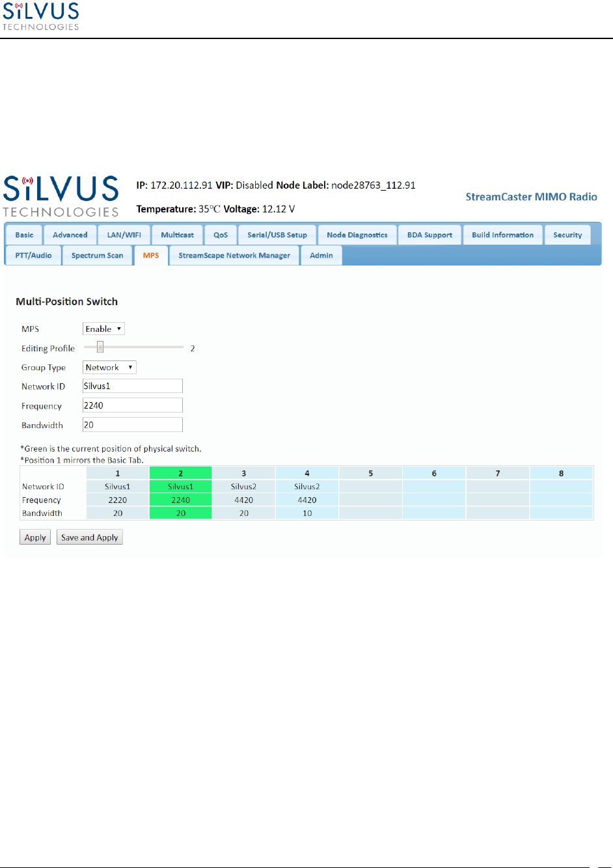613x868 pixels.
Task: Switch to the PTT/Audio tab
Action: (x=33, y=255)
